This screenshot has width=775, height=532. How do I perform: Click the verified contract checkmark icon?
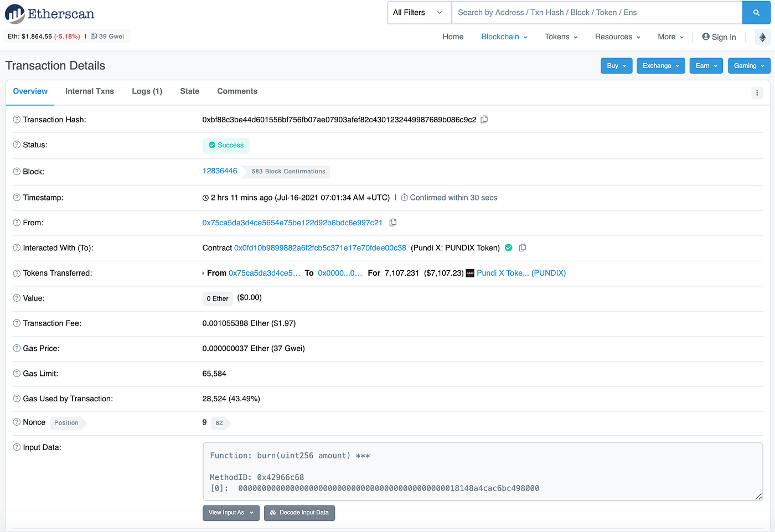(x=508, y=247)
